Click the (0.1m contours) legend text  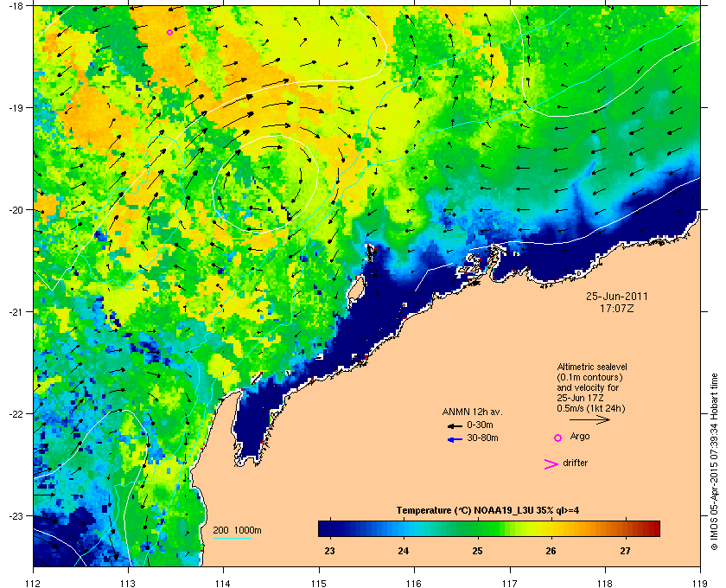pos(589,377)
